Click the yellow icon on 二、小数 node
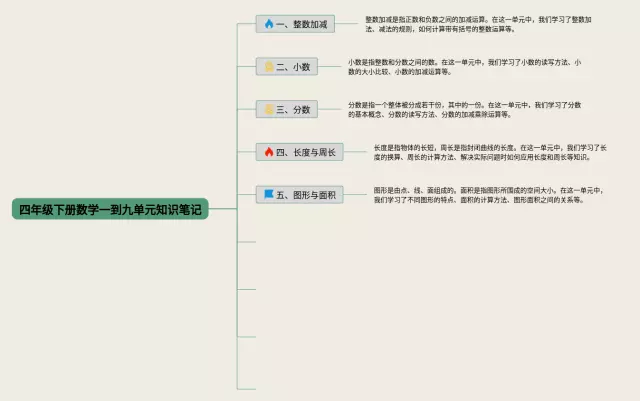 [x=268, y=67]
